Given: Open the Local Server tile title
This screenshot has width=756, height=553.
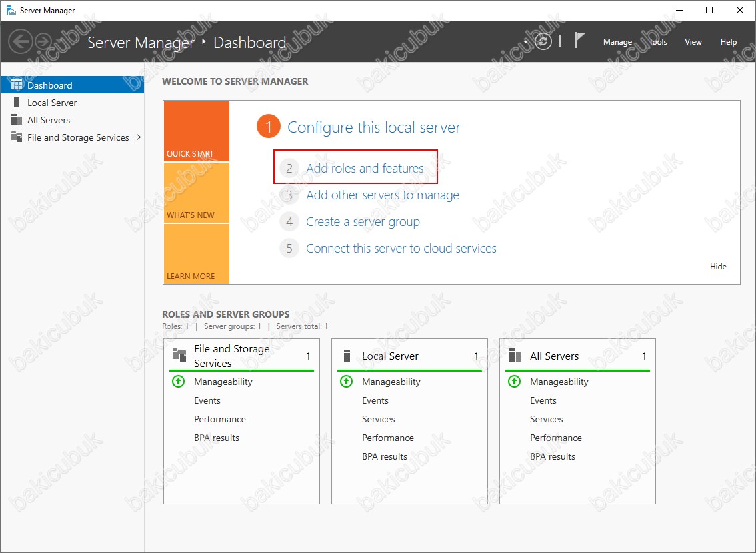Looking at the screenshot, I should (x=390, y=356).
